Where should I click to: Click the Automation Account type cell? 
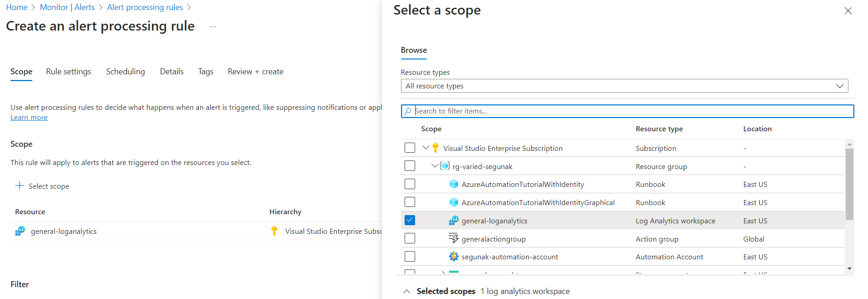click(x=669, y=257)
